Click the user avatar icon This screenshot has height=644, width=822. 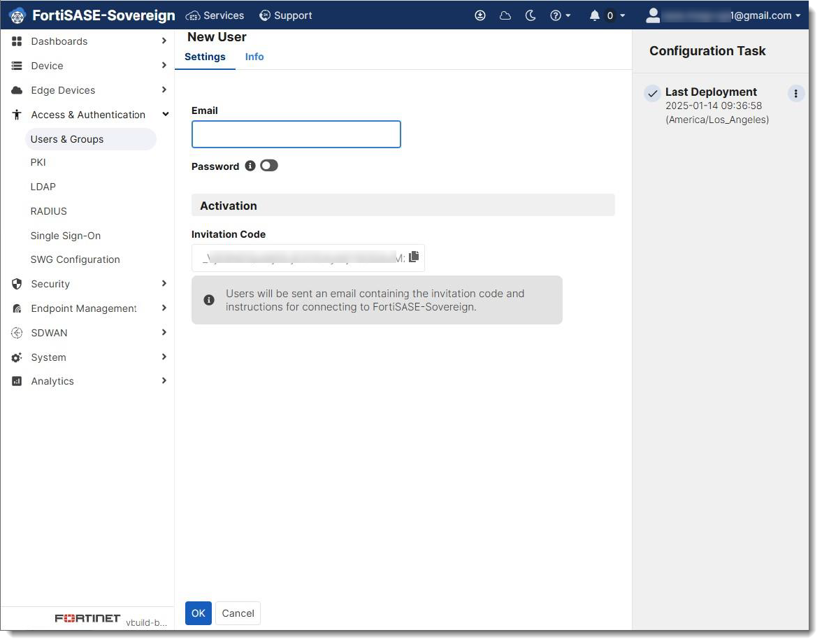coord(653,15)
